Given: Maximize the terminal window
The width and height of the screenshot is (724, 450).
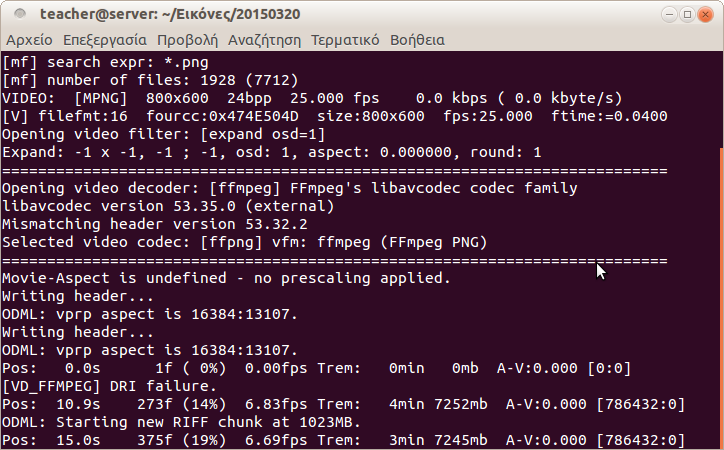Looking at the screenshot, I should coord(687,15).
